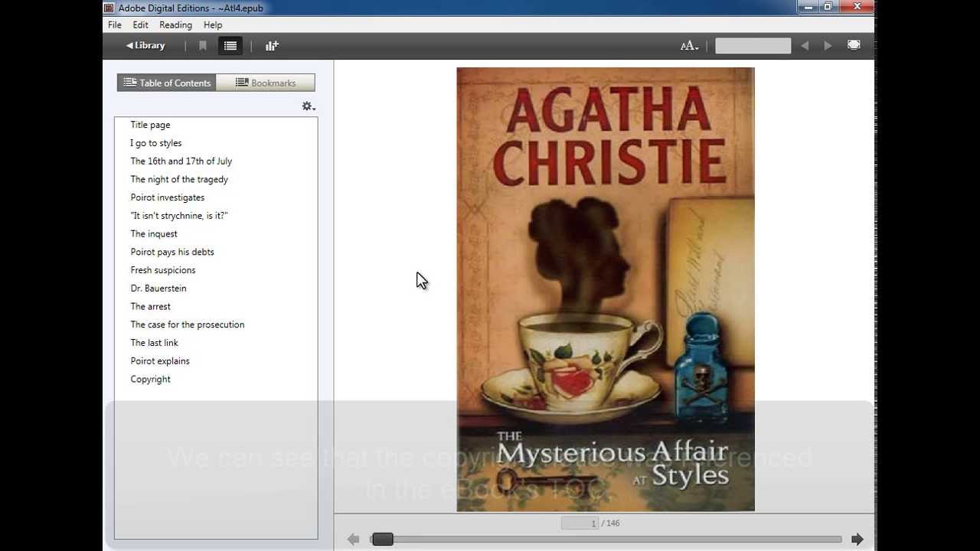Screen dimensions: 980x551
Task: Go to previous page arrow at bottom
Action: click(353, 540)
